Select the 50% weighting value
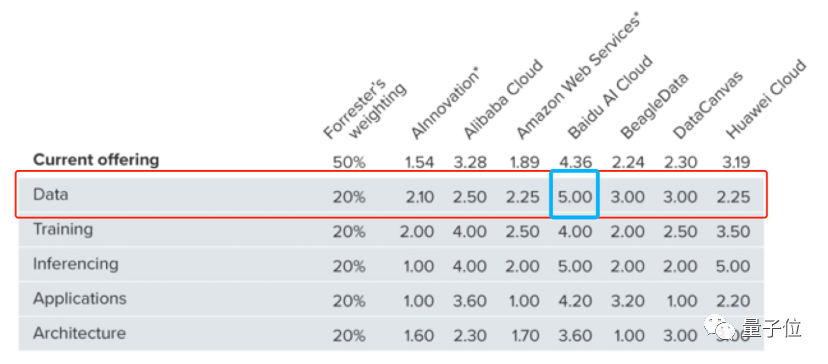 click(349, 162)
